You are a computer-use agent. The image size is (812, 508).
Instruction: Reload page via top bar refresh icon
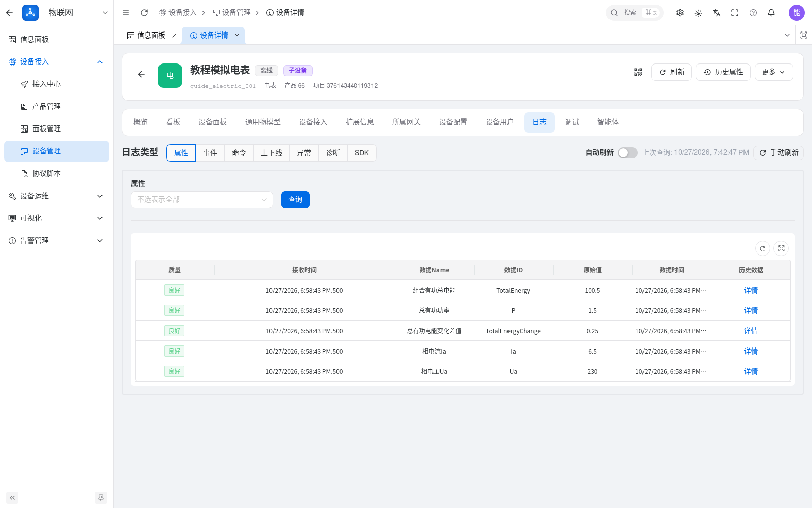[x=144, y=13]
